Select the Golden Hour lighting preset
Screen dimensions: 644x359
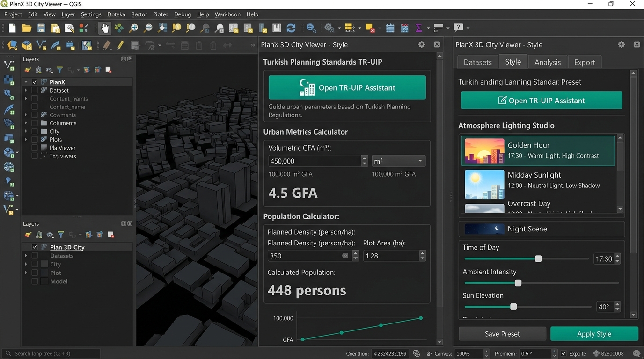[538, 151]
